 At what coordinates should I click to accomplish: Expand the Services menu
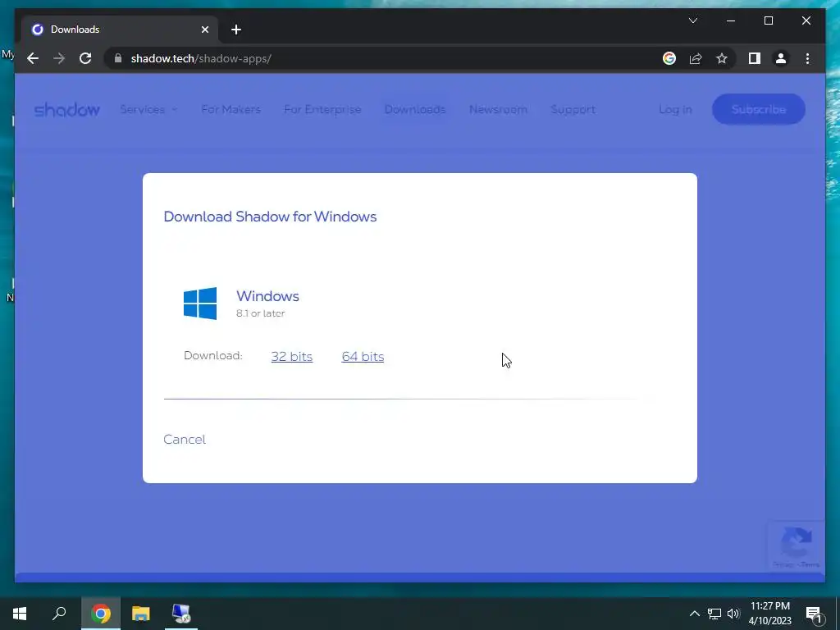click(148, 109)
